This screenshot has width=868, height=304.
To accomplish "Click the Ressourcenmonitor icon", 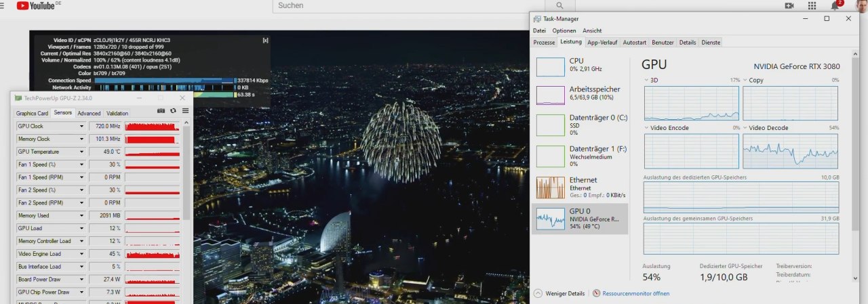I will coord(596,293).
